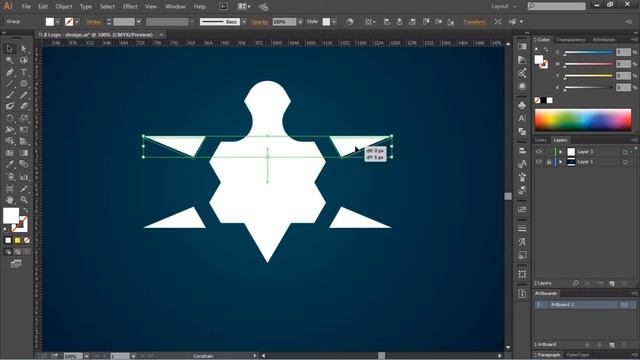
Task: Pick a color from the spectrum bar
Action: (x=583, y=120)
